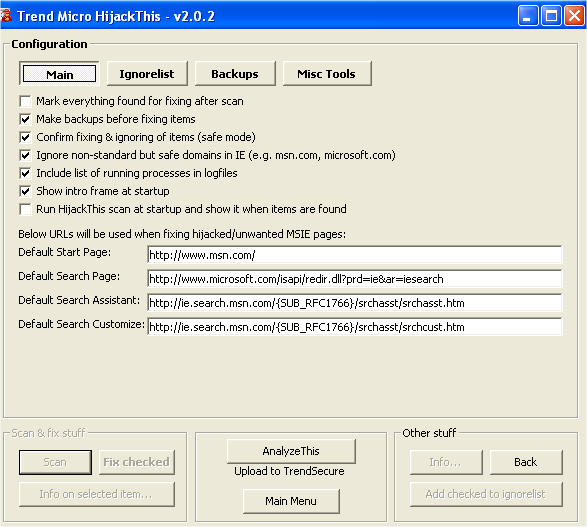Minimize the HijackThis window
Image resolution: width=587 pixels, height=527 pixels.
[x=528, y=16]
